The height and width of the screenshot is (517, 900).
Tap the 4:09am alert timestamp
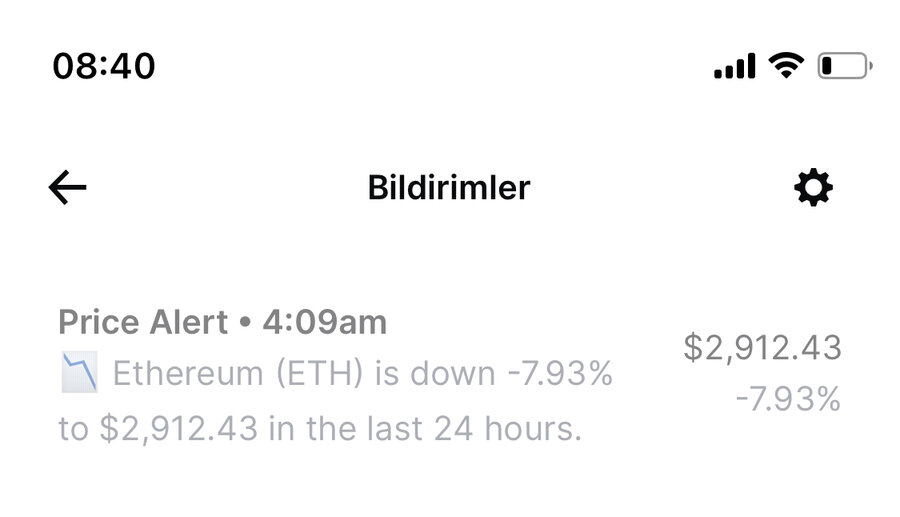pos(324,322)
